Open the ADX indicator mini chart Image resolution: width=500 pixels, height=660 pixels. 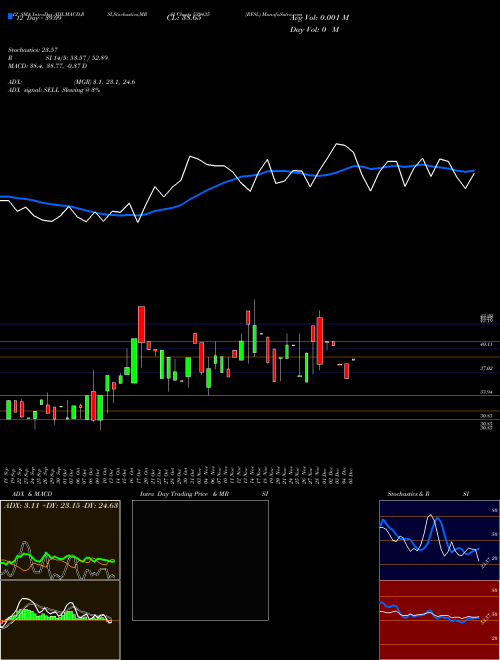pyautogui.click(x=60, y=540)
